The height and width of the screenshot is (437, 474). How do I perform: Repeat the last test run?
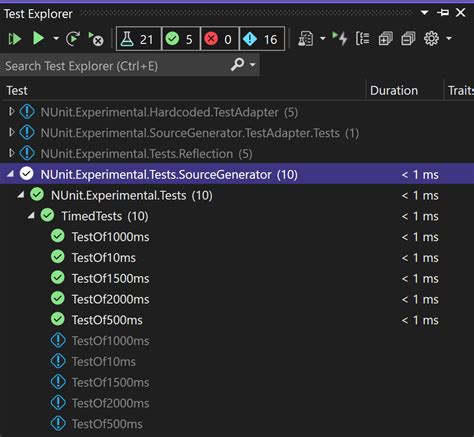coord(73,39)
